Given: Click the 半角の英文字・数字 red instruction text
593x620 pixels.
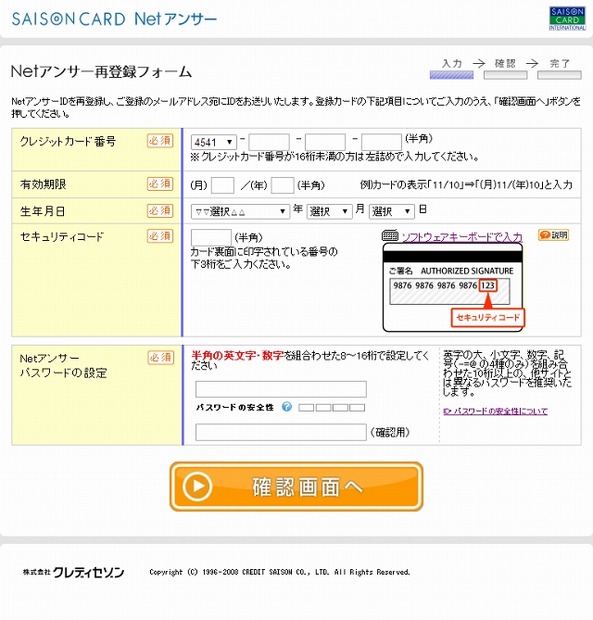Looking at the screenshot, I should (237, 355).
